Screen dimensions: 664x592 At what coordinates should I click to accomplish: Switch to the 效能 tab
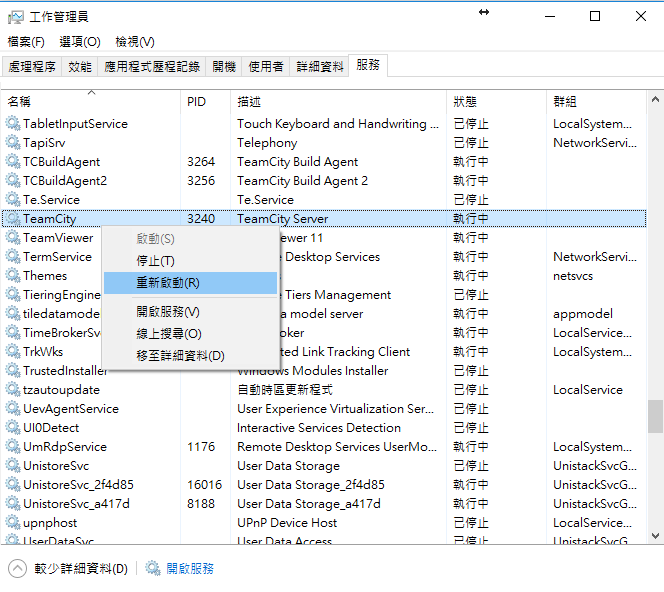point(80,66)
